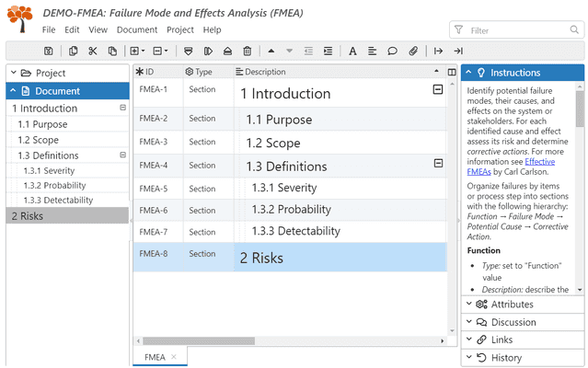588x368 pixels.
Task: Open the Help menu
Action: tap(212, 29)
